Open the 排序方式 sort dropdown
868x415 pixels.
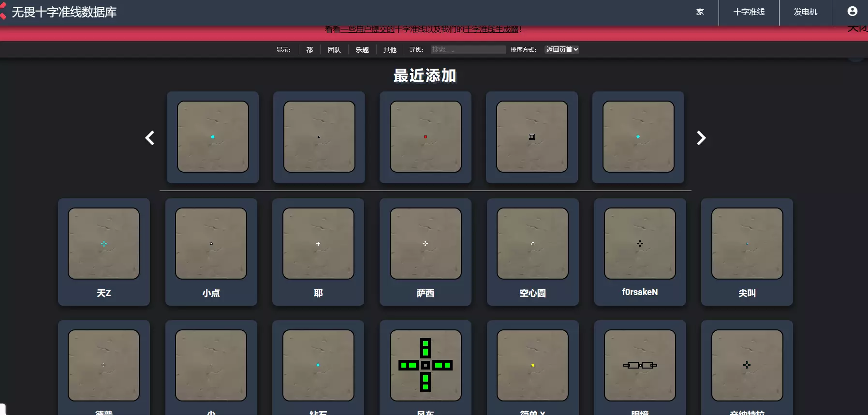pos(562,49)
